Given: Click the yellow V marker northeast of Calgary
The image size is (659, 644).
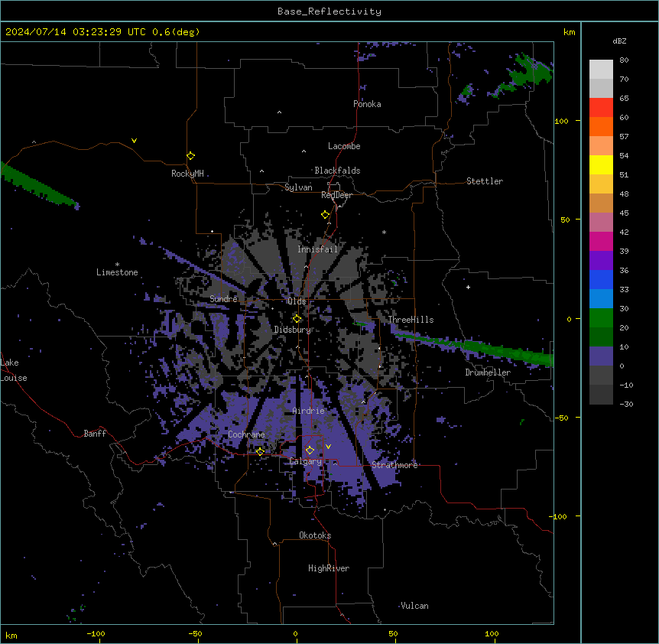Looking at the screenshot, I should pyautogui.click(x=328, y=447).
